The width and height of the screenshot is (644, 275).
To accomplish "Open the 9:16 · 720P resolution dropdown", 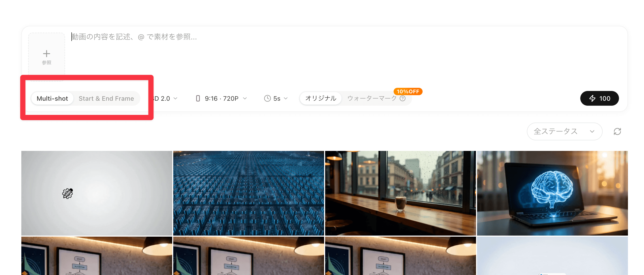I will coord(222,98).
